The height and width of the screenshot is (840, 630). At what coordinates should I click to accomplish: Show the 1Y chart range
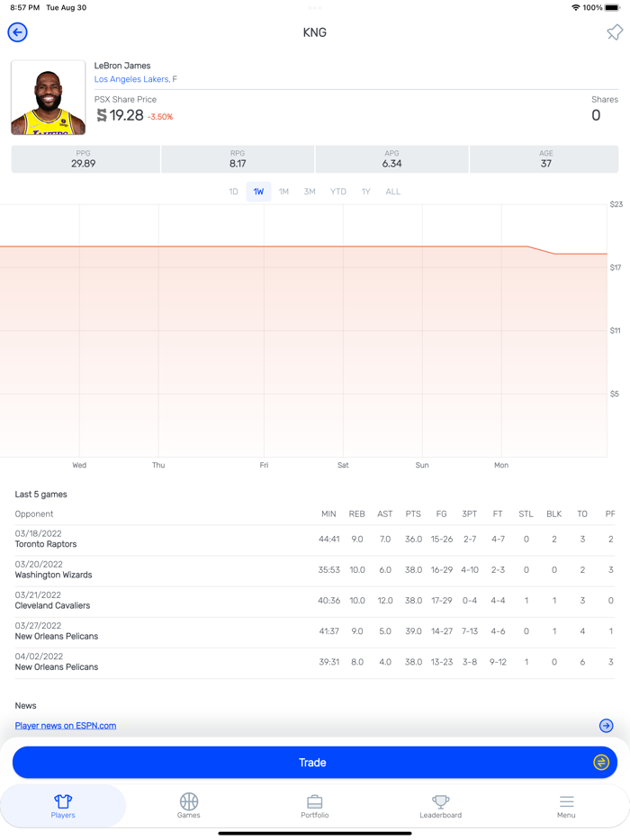coord(365,192)
